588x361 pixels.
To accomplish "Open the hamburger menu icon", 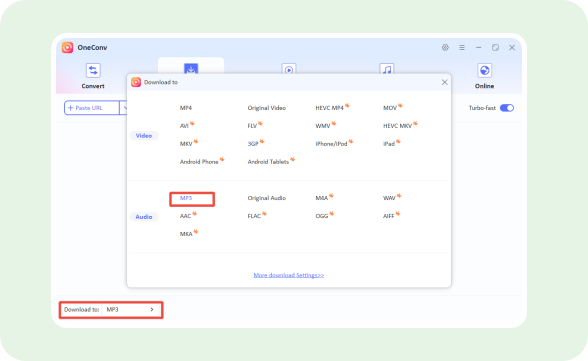I will [462, 48].
